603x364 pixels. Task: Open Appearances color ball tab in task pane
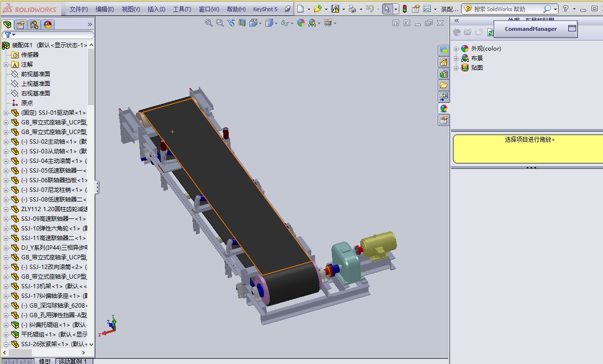pyautogui.click(x=443, y=108)
